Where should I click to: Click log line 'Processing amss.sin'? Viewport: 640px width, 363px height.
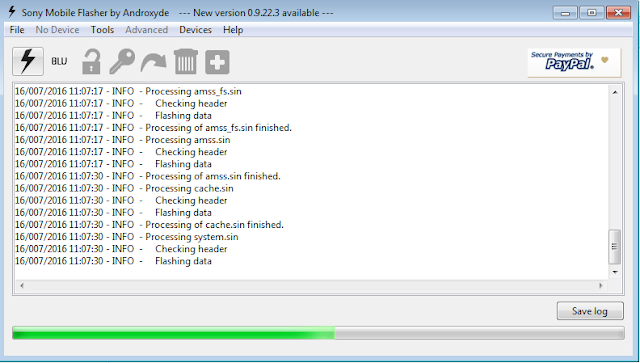point(122,140)
